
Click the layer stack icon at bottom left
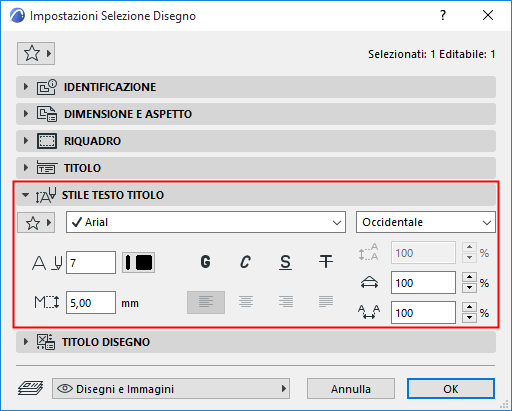tap(30, 388)
